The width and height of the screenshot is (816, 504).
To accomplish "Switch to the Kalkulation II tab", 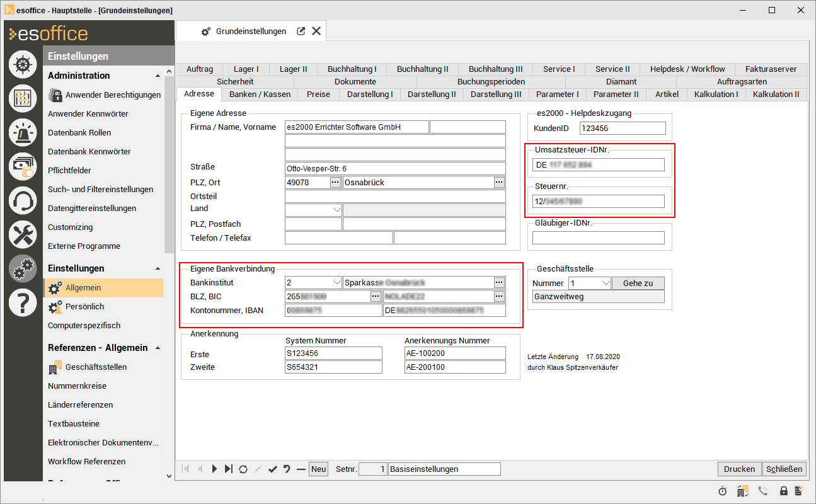I will [776, 94].
